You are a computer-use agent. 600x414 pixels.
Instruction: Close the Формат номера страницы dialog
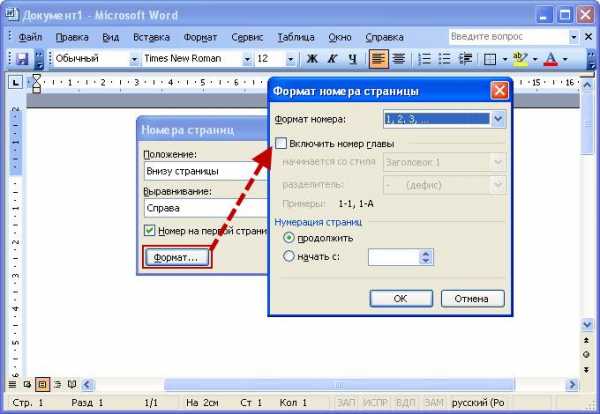click(499, 91)
